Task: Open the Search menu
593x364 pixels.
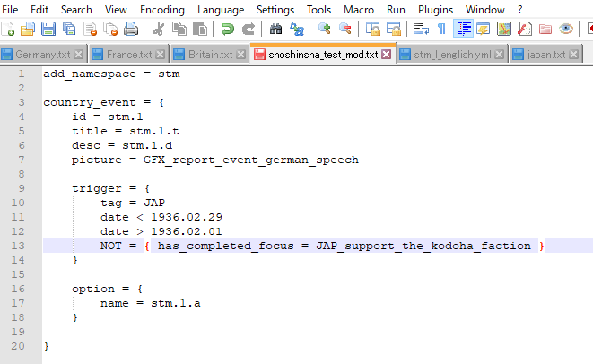Action: coord(76,10)
